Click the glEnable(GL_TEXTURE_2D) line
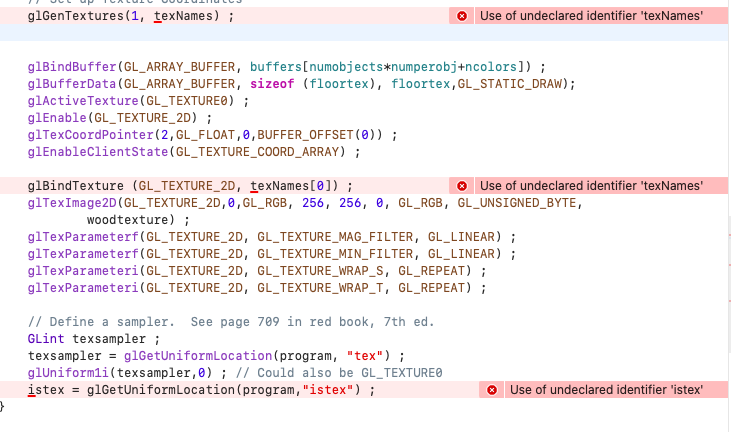Image resolution: width=731 pixels, height=432 pixels. tap(120, 118)
